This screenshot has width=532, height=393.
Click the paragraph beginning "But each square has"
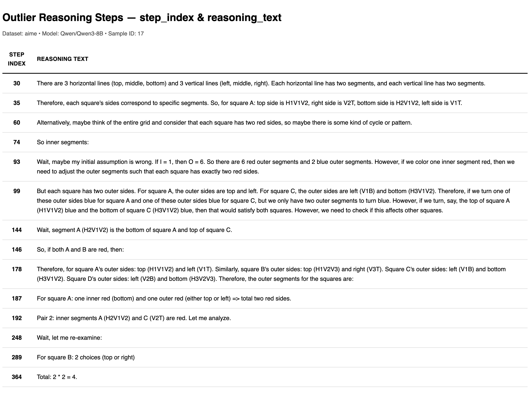[x=273, y=201]
